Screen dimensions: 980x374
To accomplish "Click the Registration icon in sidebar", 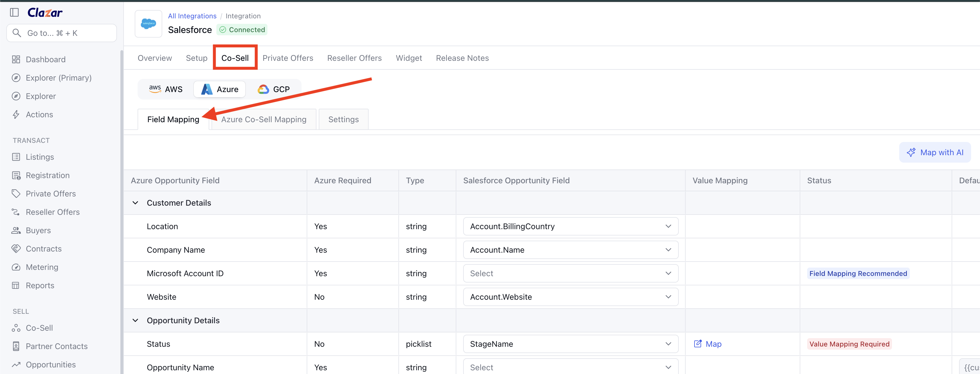I will 16,175.
